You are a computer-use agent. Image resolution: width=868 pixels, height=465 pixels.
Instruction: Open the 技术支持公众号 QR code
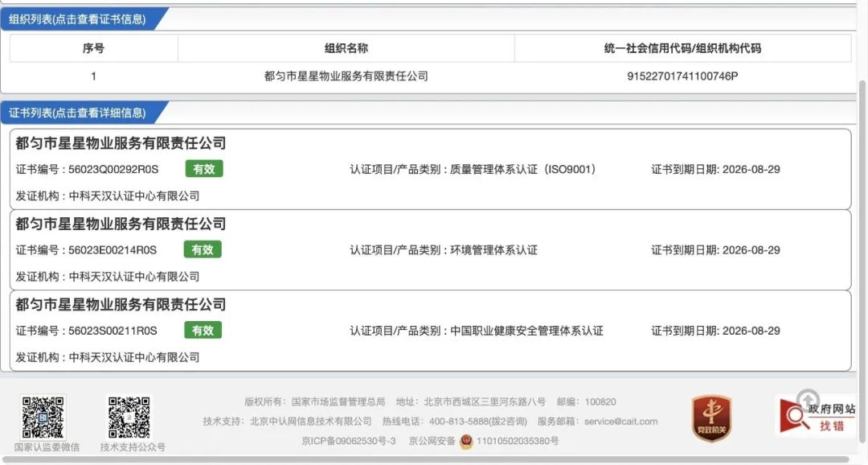(x=129, y=417)
